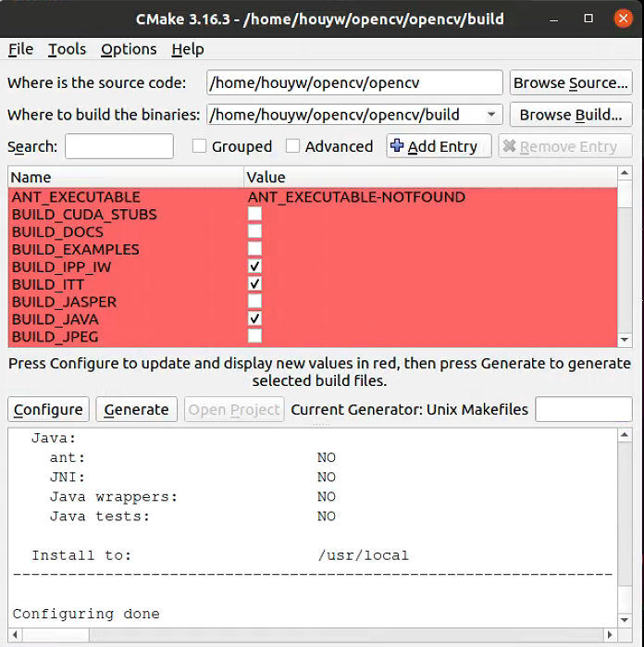Screen dimensions: 644x647
Task: Toggle the BUILD_EXAMPLES checkbox
Action: pos(254,249)
